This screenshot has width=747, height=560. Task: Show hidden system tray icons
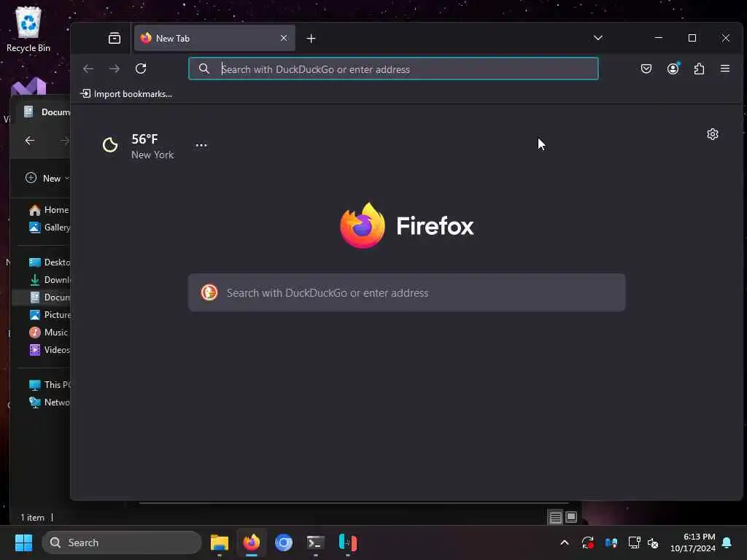tap(564, 542)
